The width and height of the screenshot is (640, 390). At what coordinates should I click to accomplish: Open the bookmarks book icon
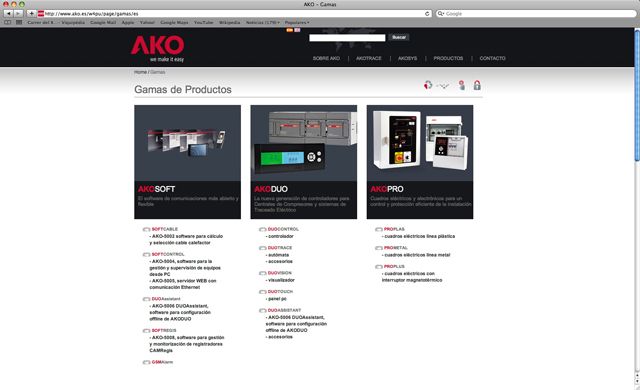pos(7,22)
